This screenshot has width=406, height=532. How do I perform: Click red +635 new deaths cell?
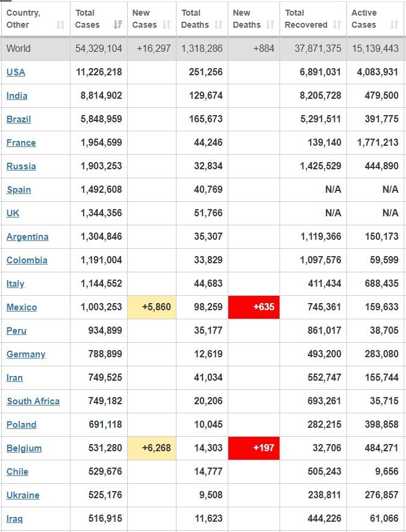click(254, 307)
